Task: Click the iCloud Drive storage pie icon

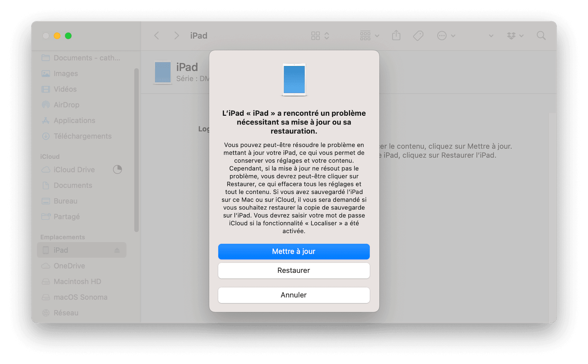Action: (117, 169)
